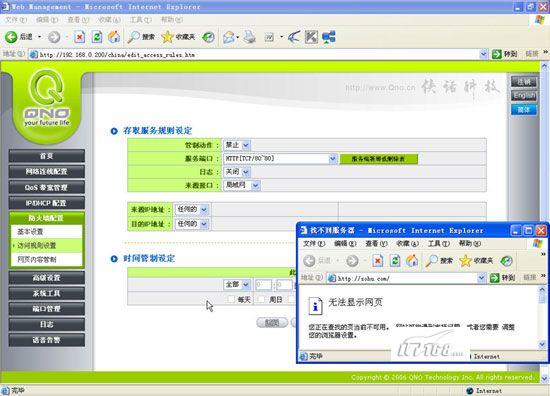Screen dimensions: 550x396
Task: Click the Favorites star in the sohu.com window
Action: click(x=465, y=261)
